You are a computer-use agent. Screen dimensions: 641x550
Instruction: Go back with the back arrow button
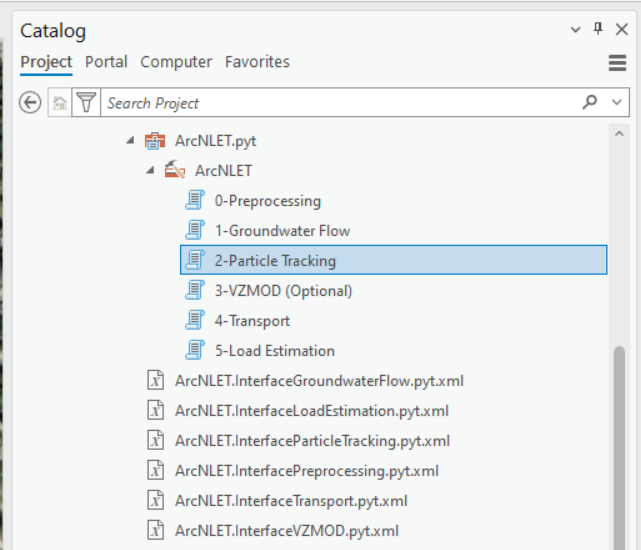[30, 102]
